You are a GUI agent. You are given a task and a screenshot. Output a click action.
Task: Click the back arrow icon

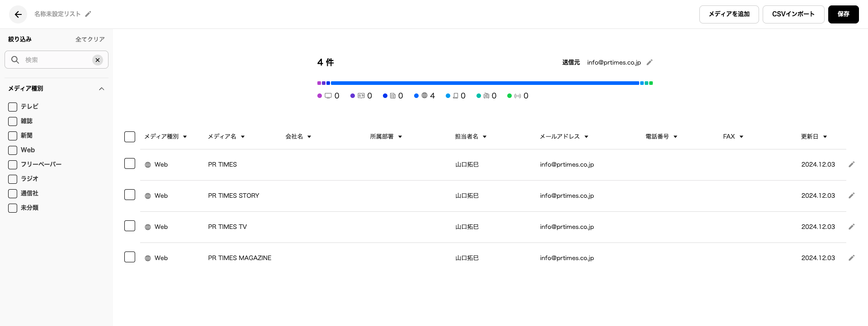[18, 14]
